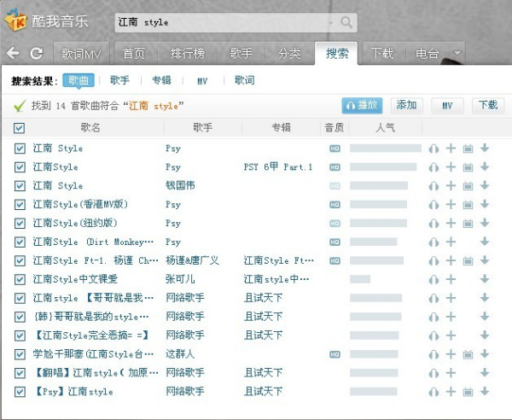Screen dimensions: 512x420
Task: Open the 排行榜 tab
Action: (188, 53)
